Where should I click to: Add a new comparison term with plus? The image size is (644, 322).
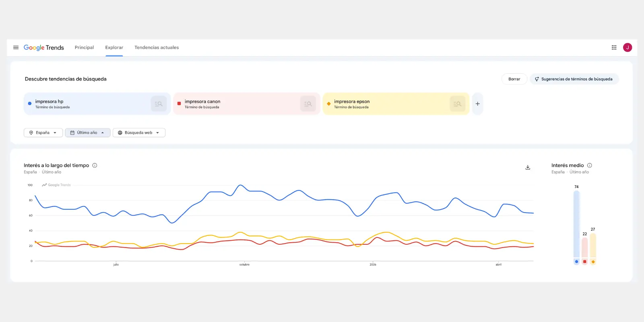point(477,104)
